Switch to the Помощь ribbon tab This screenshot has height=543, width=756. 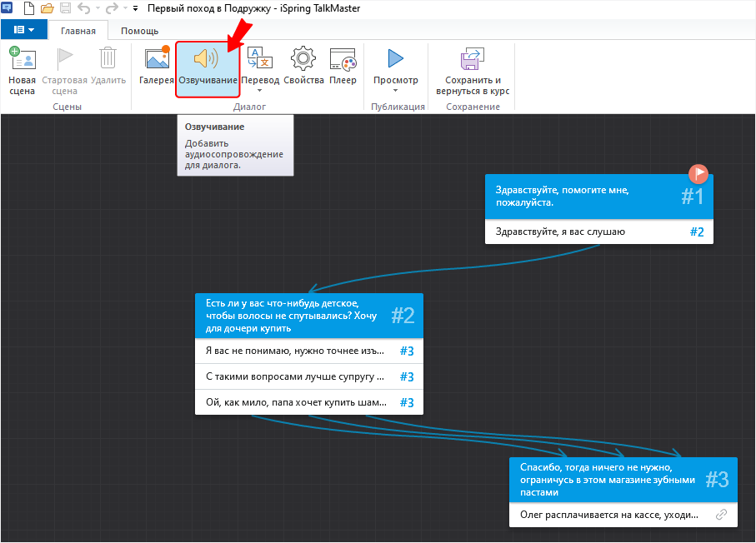[140, 31]
